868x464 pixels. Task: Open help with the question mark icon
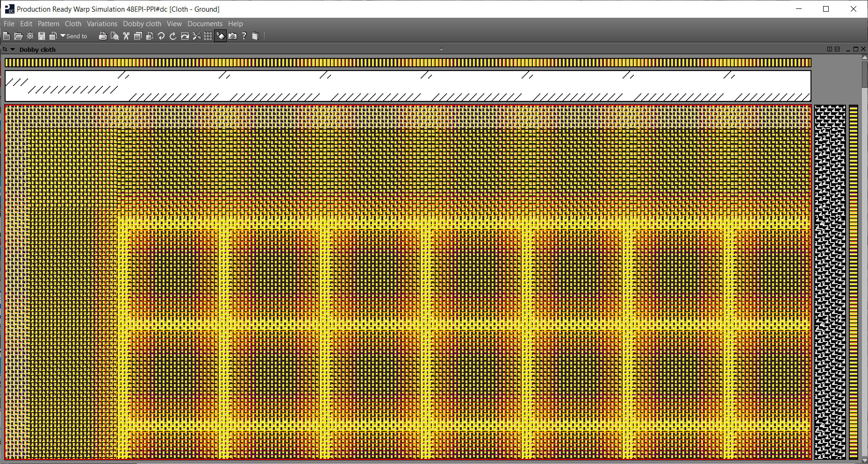click(244, 36)
